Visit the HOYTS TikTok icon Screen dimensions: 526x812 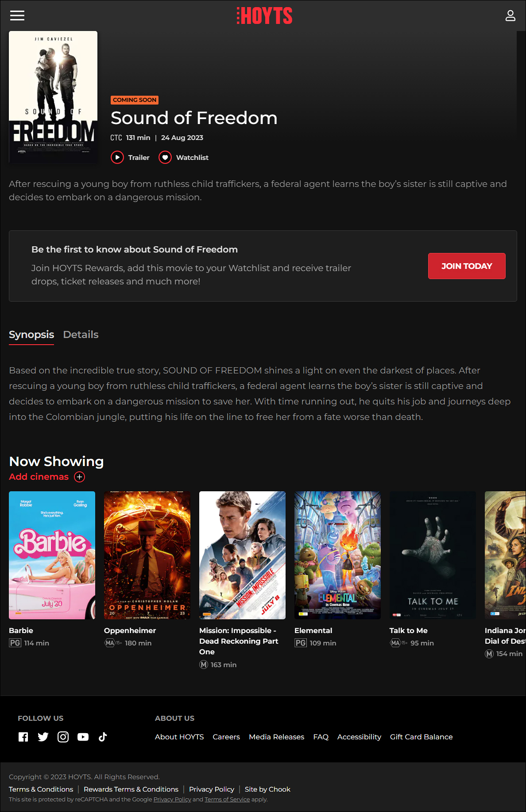coord(103,737)
